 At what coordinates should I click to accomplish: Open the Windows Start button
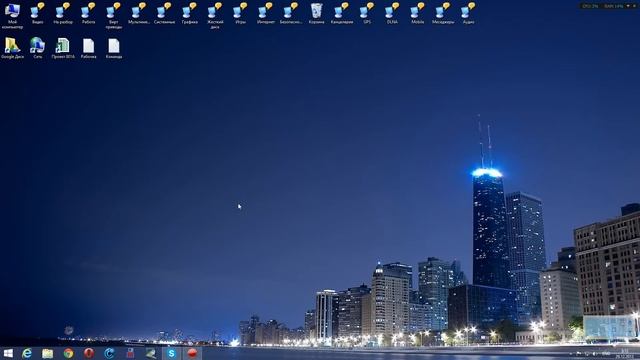(x=8, y=353)
